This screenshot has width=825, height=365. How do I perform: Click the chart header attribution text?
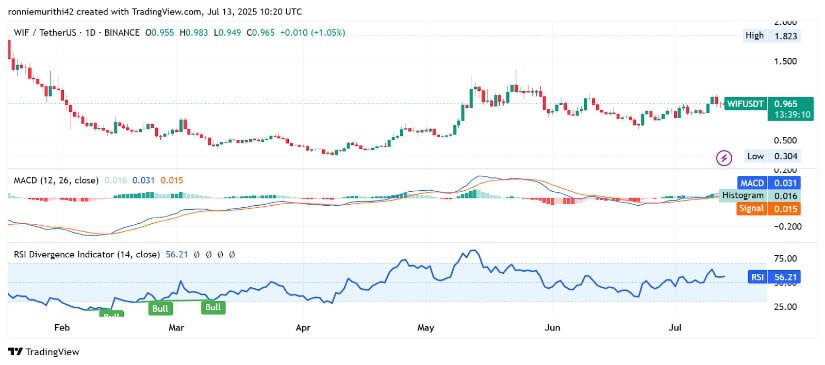[155, 11]
